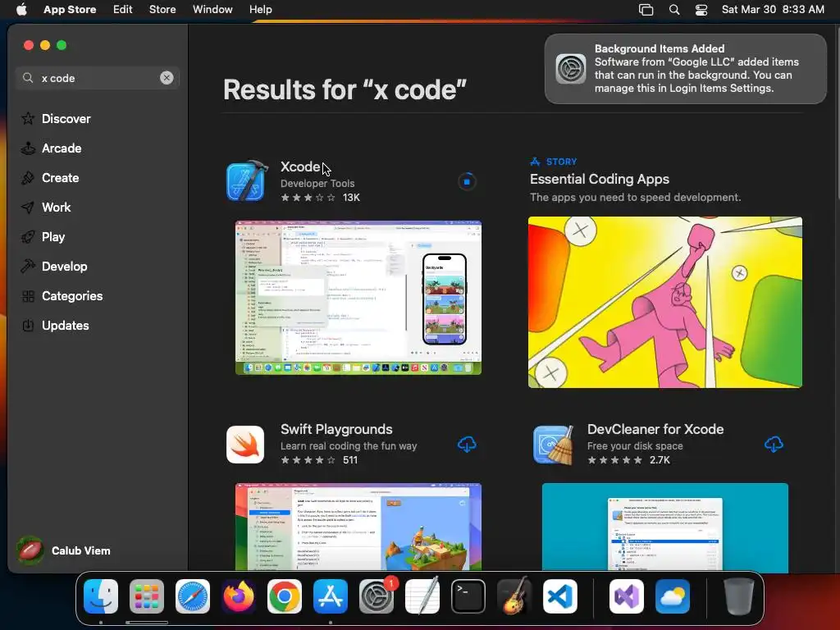The width and height of the screenshot is (840, 630).
Task: Launch GarageBand from the Dock
Action: coord(514,596)
